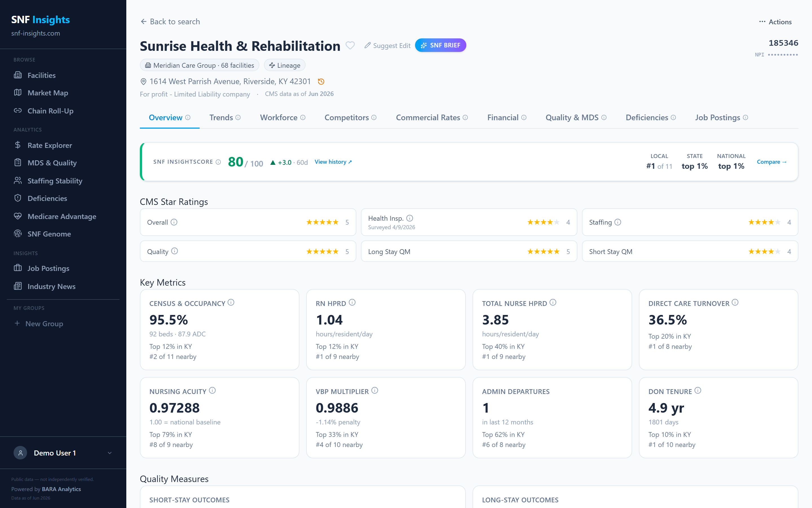Click the Health Insp. info icon
This screenshot has height=508, width=812.
coord(409,218)
